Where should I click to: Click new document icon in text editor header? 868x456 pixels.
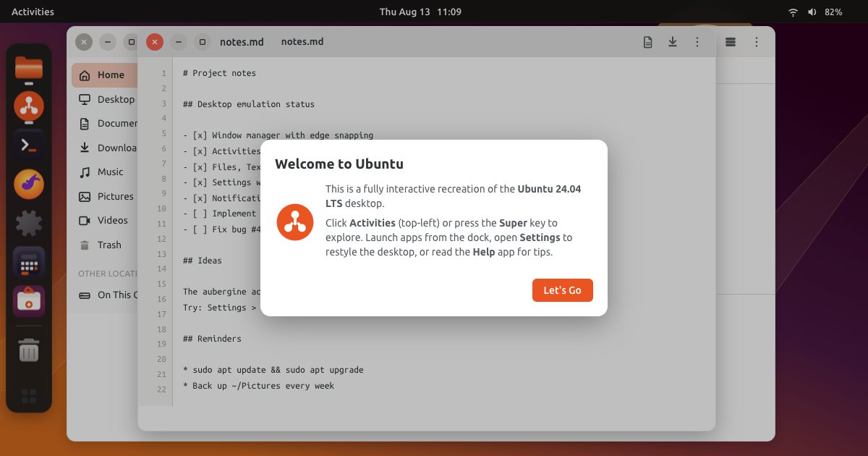648,42
